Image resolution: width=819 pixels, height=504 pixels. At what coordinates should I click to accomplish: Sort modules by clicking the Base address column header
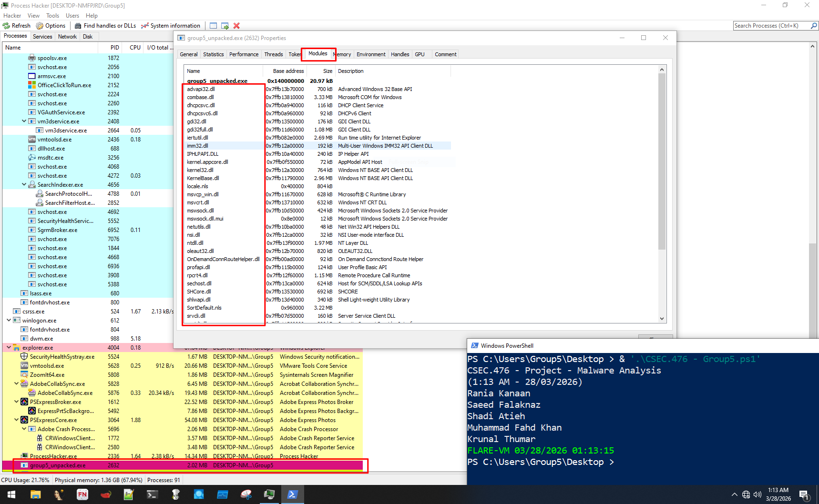point(288,71)
